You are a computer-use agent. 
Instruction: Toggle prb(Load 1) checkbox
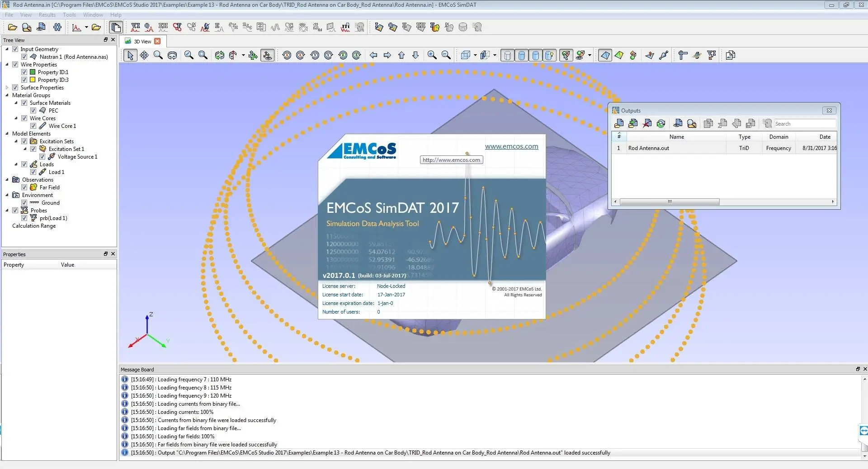24,218
